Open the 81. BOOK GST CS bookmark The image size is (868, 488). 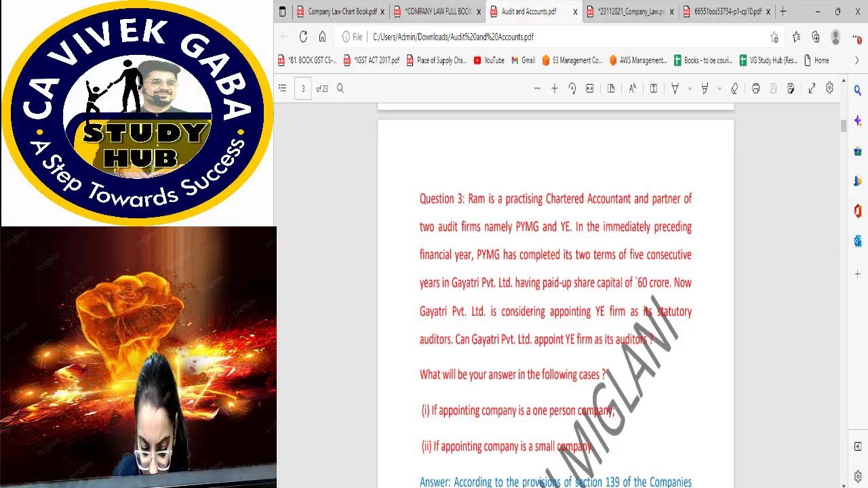307,60
